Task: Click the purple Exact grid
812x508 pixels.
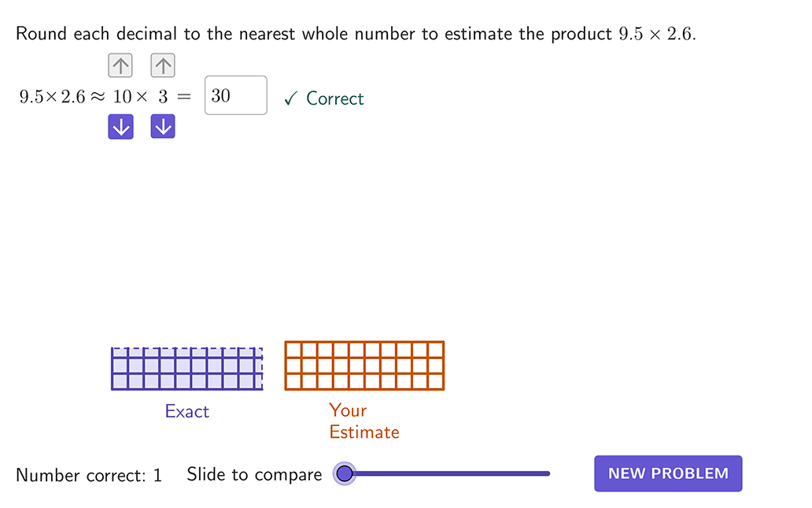Action: click(186, 368)
